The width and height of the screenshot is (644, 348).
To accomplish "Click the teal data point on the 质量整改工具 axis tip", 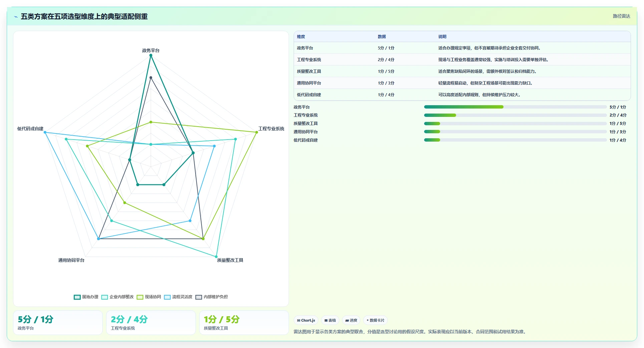I will pyautogui.click(x=216, y=257).
